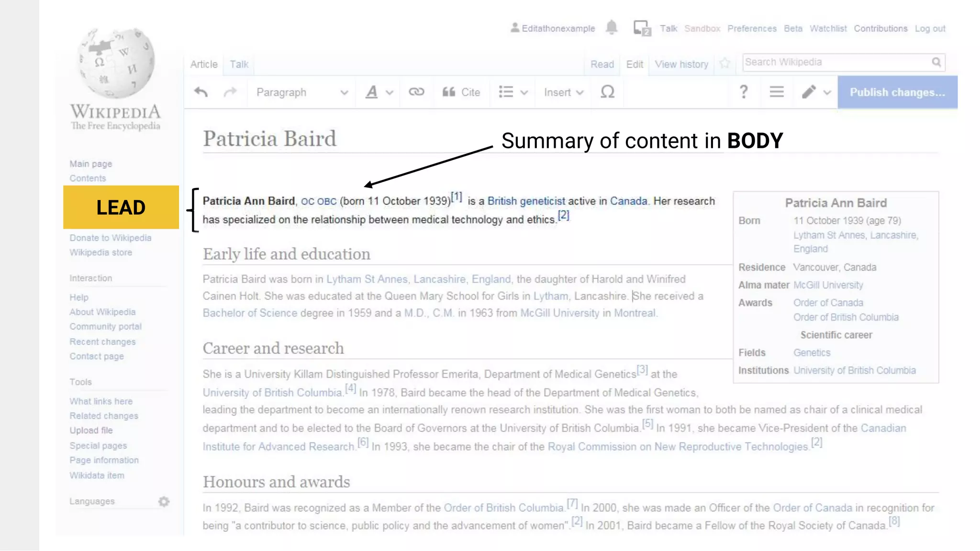
Task: Open Wikidata item link
Action: (x=97, y=475)
